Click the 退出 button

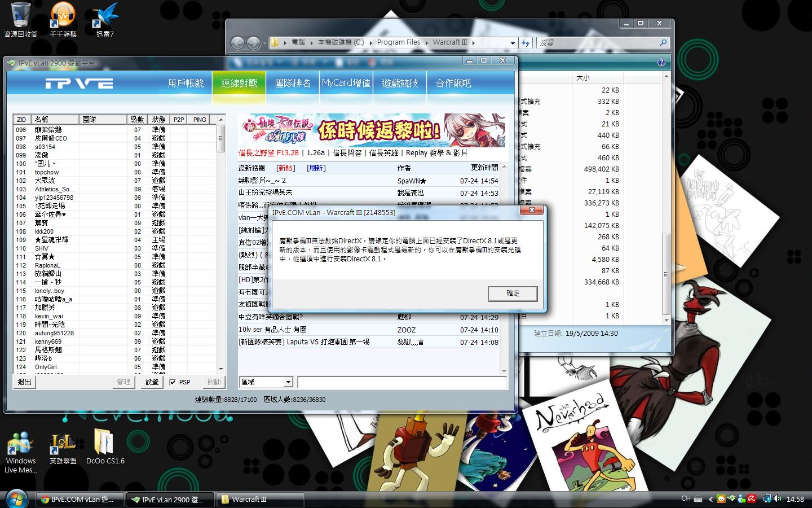pyautogui.click(x=25, y=382)
